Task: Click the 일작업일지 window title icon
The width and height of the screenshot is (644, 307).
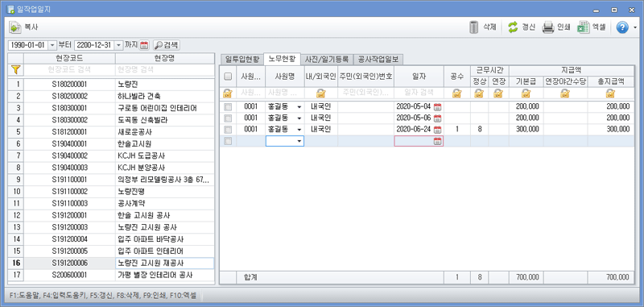Action: pos(11,9)
